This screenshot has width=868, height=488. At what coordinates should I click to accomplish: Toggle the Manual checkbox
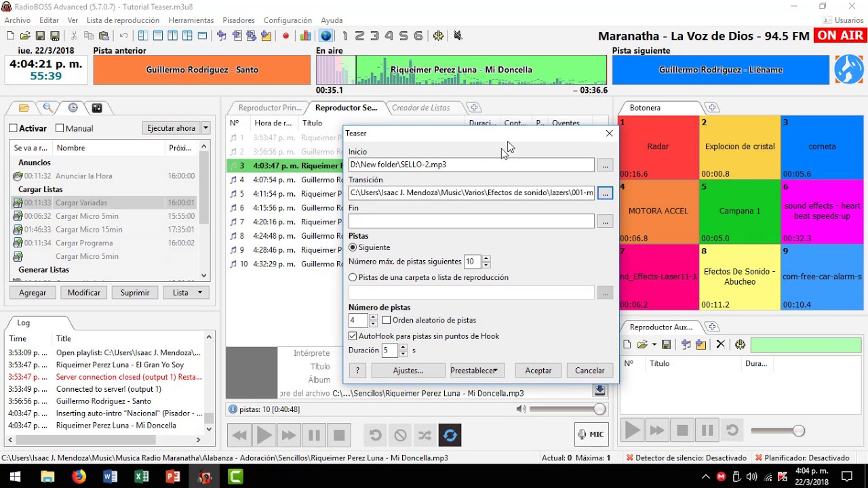[x=60, y=128]
